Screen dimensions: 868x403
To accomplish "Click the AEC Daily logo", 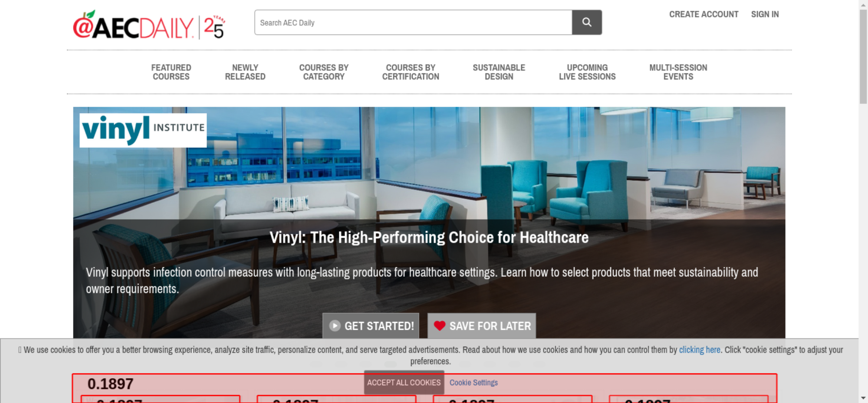I will (x=133, y=26).
